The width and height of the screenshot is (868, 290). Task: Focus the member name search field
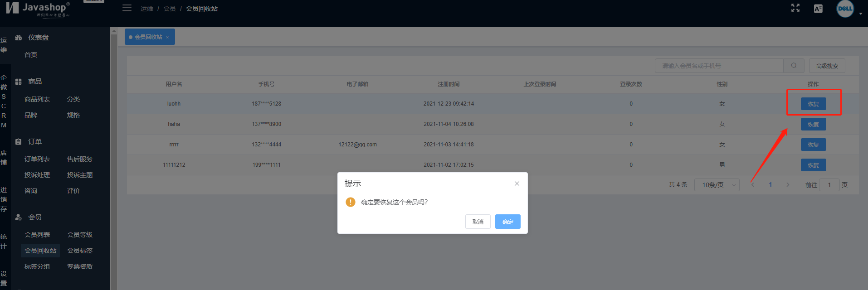(x=719, y=66)
